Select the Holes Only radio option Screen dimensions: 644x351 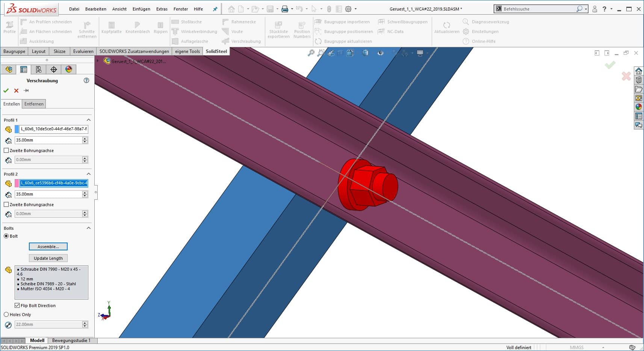point(6,315)
